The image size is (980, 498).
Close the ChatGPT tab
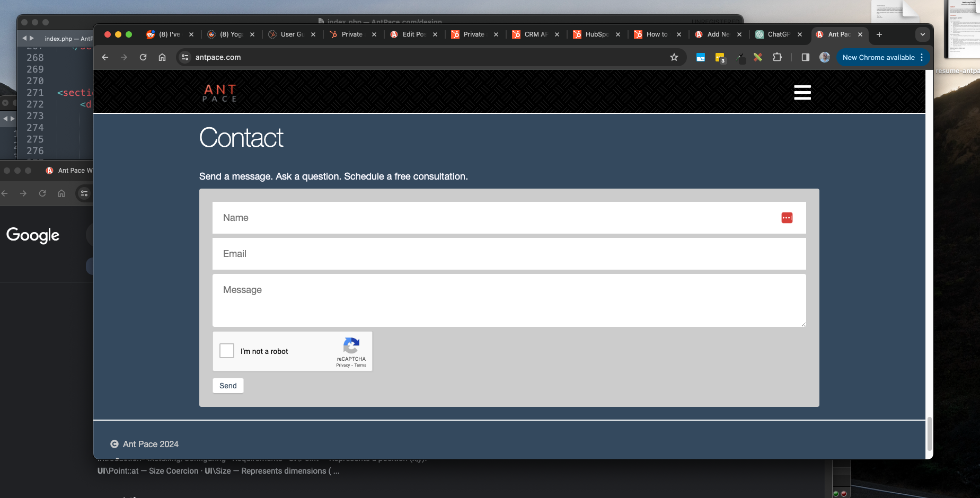800,34
